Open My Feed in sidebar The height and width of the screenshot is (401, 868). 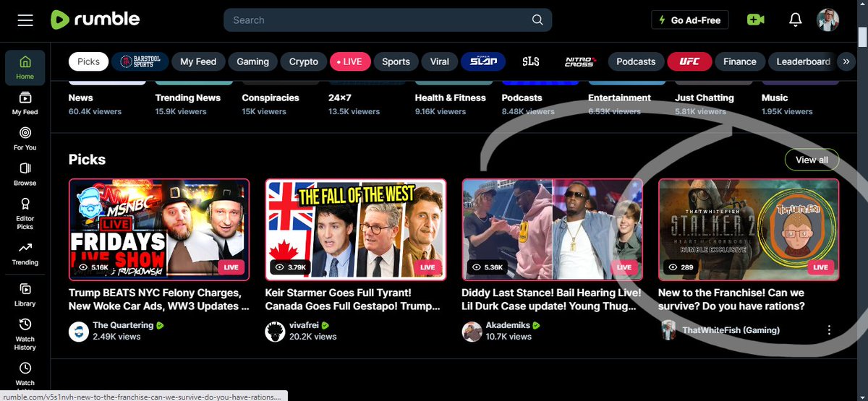(x=25, y=103)
